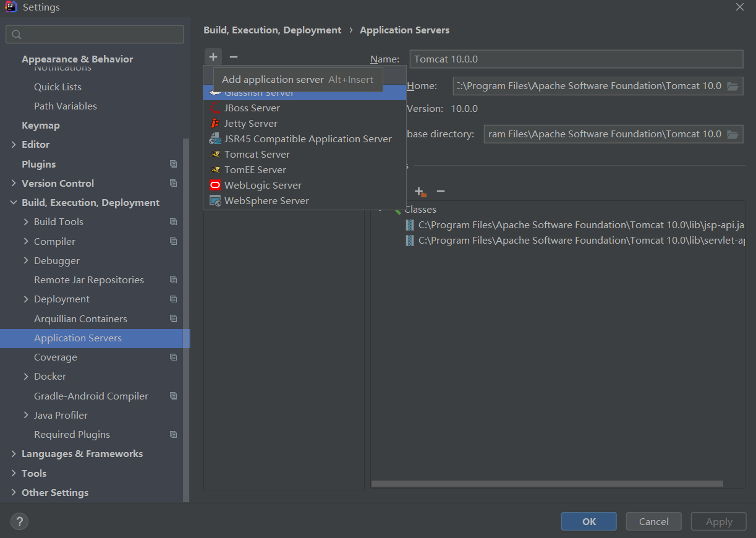Click the OK button
Screen dimensions: 756x538
589,521
